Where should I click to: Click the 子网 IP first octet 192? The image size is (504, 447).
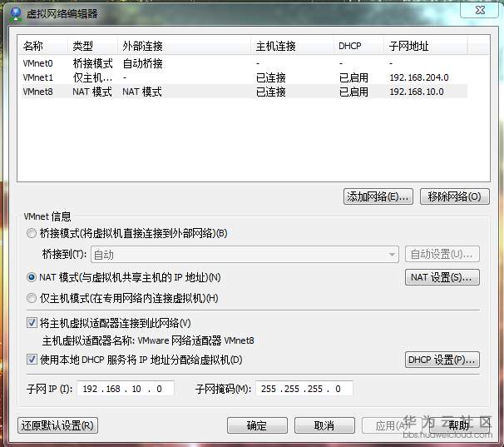coord(90,389)
